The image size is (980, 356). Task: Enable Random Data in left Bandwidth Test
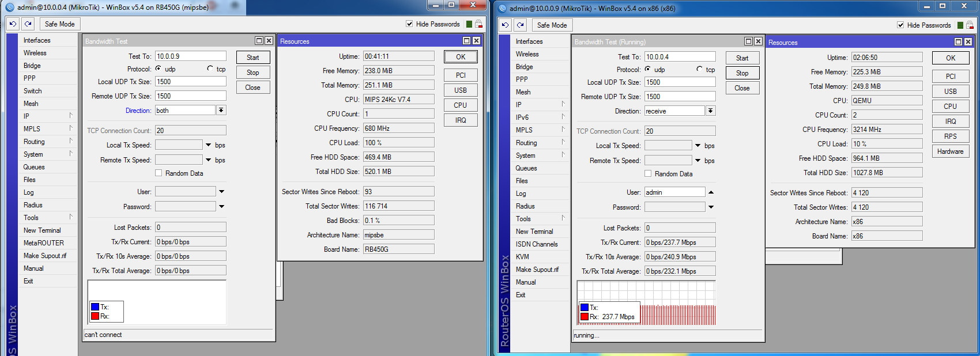[159, 173]
